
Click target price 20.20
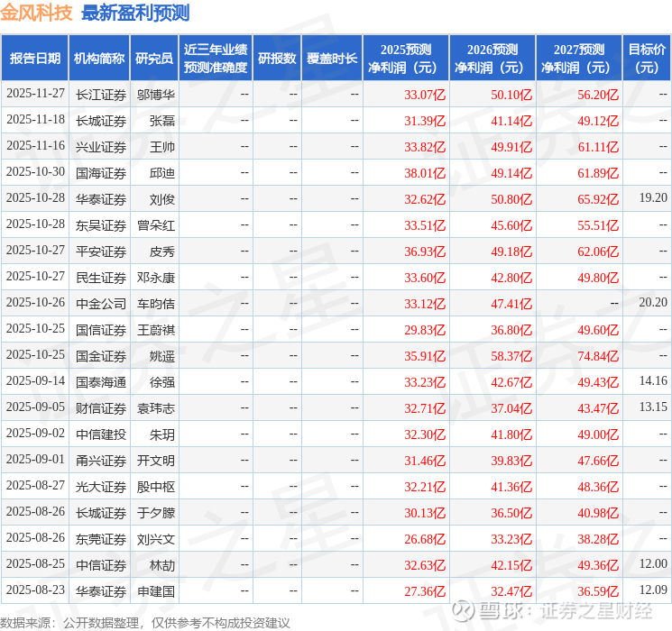point(653,303)
